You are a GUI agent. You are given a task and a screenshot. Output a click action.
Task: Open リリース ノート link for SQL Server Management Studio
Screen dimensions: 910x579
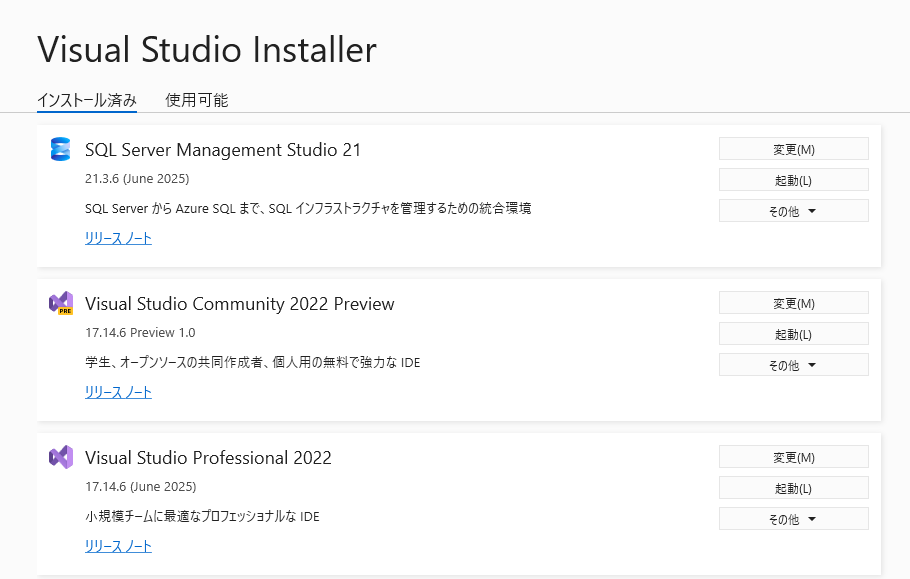point(118,238)
